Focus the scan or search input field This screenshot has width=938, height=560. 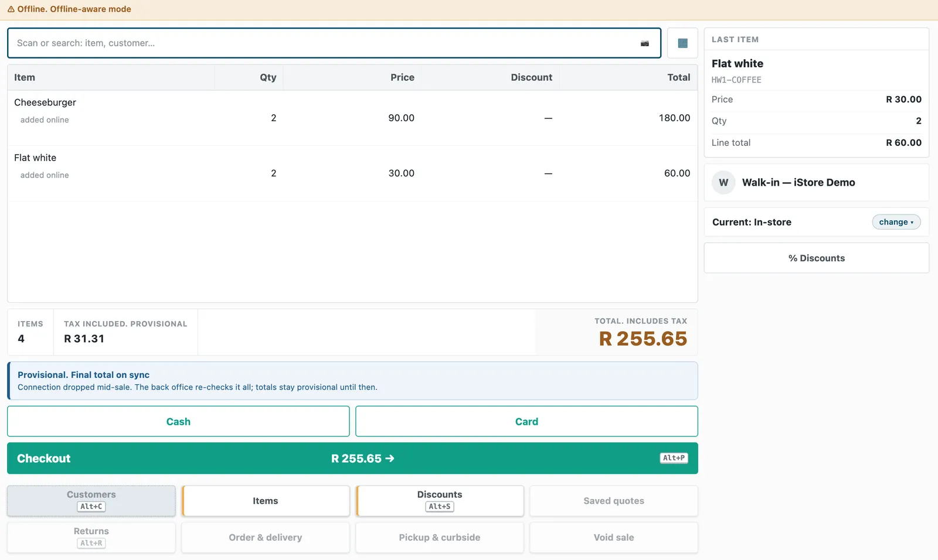pos(334,43)
